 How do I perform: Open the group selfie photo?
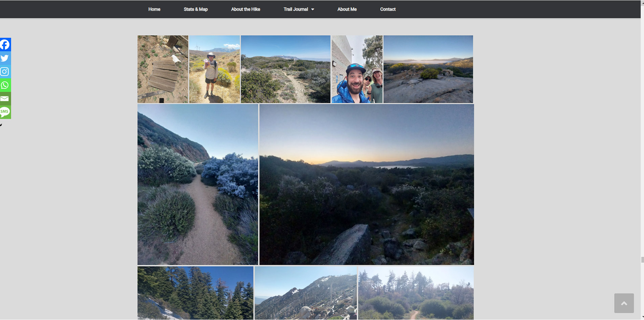357,69
